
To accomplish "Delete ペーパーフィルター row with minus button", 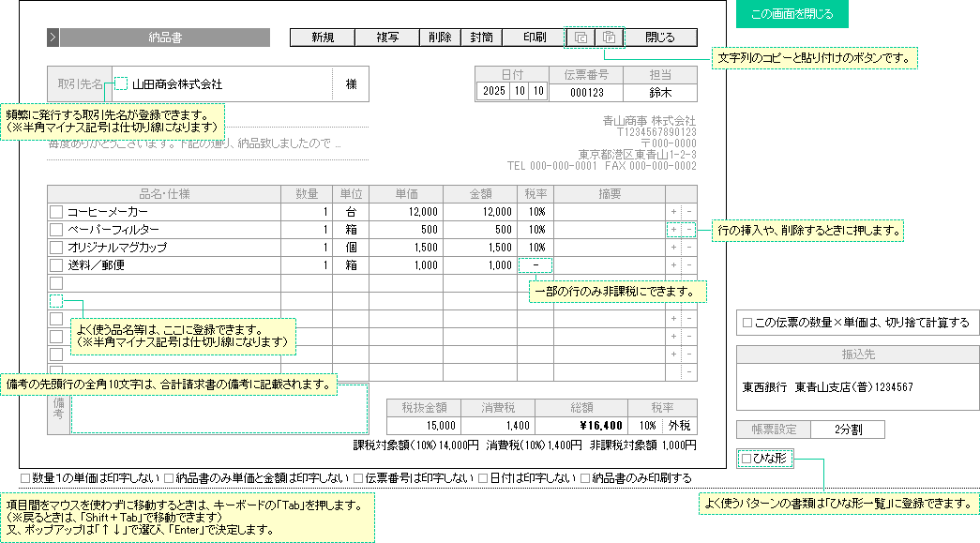I will pos(688,230).
